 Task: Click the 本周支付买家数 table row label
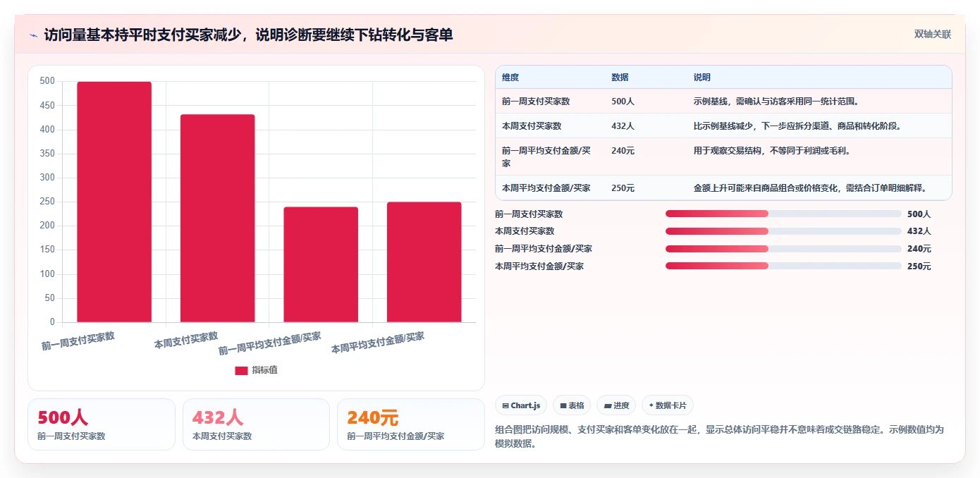(532, 126)
